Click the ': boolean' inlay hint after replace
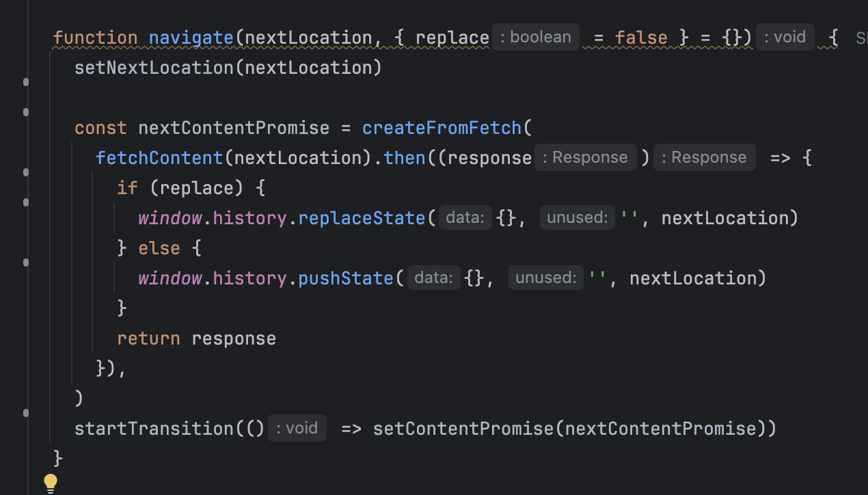This screenshot has height=495, width=868. 536,37
